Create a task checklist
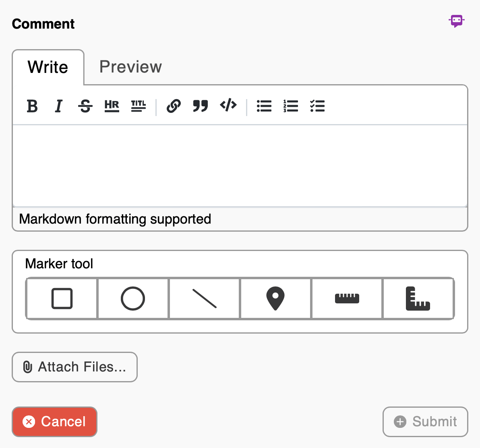Viewport: 480px width, 448px height. point(317,106)
